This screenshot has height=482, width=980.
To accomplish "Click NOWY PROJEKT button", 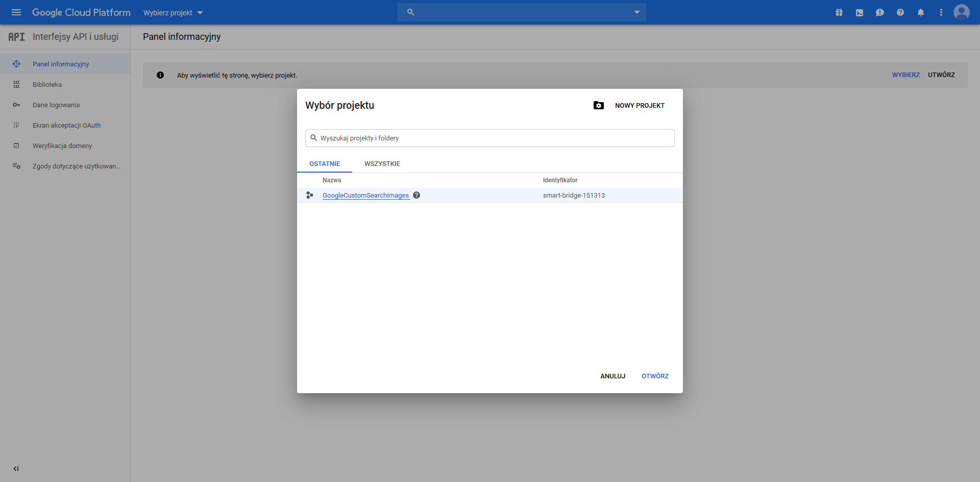I will [x=640, y=106].
